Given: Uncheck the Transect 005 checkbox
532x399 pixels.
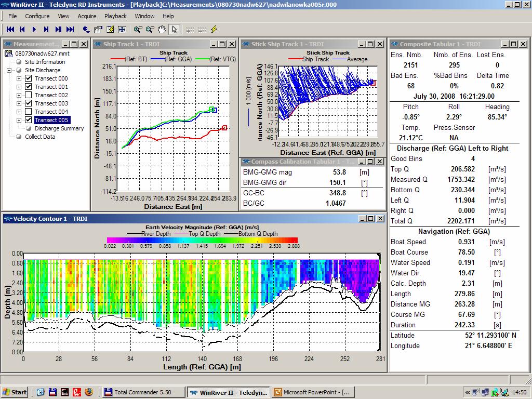Looking at the screenshot, I should click(29, 120).
